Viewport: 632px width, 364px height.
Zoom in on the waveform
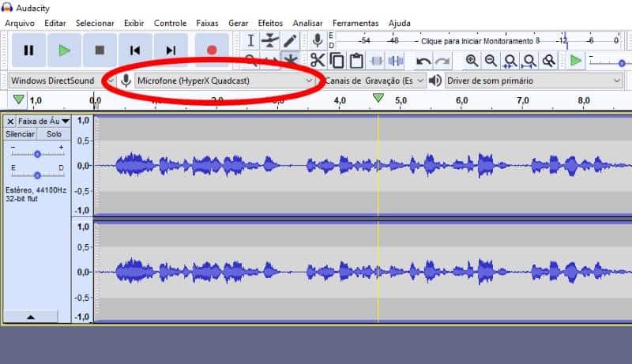tap(471, 61)
